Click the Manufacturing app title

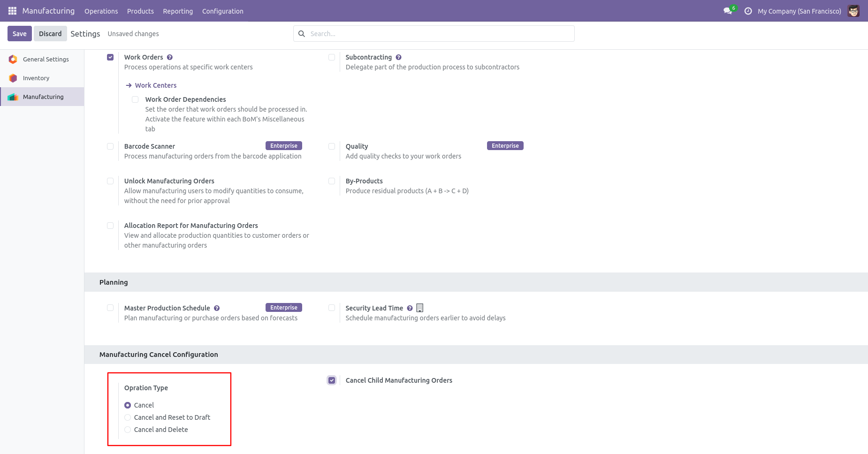(48, 11)
